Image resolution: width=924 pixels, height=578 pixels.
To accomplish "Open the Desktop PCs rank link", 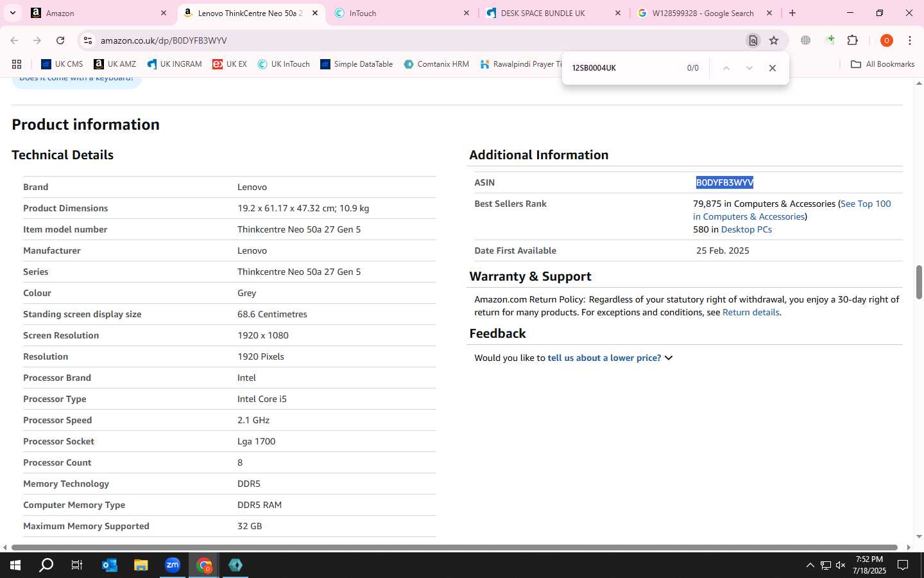I will point(746,229).
